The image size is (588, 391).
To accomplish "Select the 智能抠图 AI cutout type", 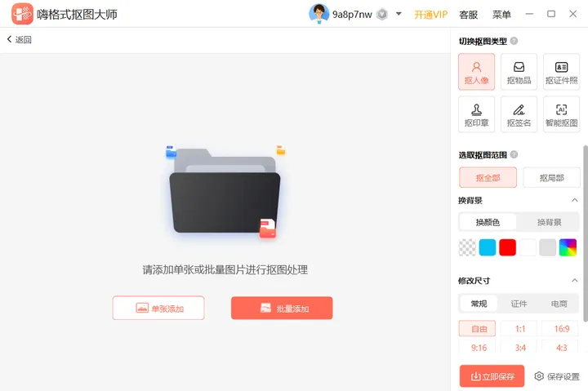I will click(561, 114).
